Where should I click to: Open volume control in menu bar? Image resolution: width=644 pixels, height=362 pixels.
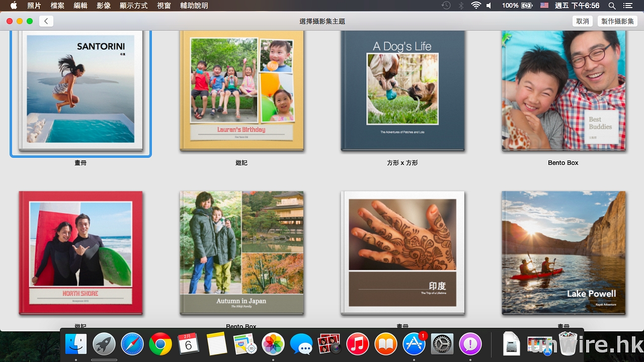point(489,6)
